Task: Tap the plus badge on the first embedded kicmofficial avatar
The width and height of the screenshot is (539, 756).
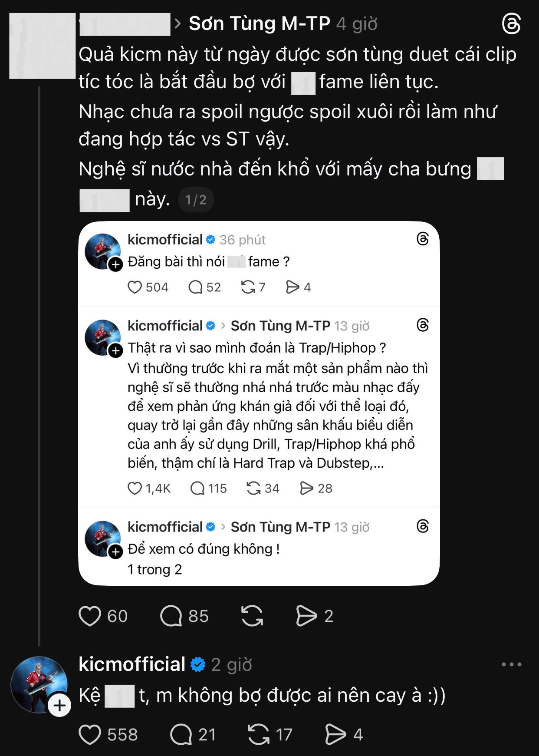Action: coord(115,264)
